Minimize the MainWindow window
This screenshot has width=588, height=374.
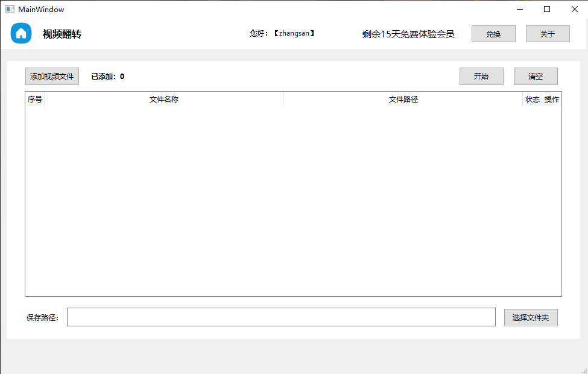[x=520, y=9]
